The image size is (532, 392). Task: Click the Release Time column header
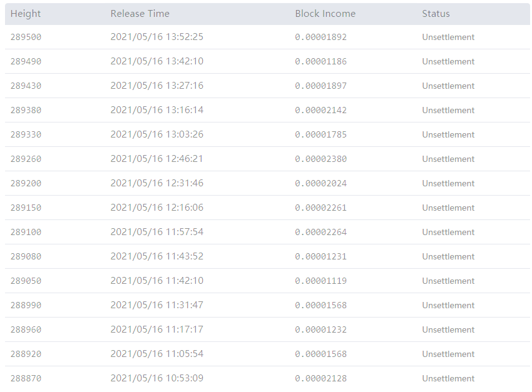click(140, 13)
